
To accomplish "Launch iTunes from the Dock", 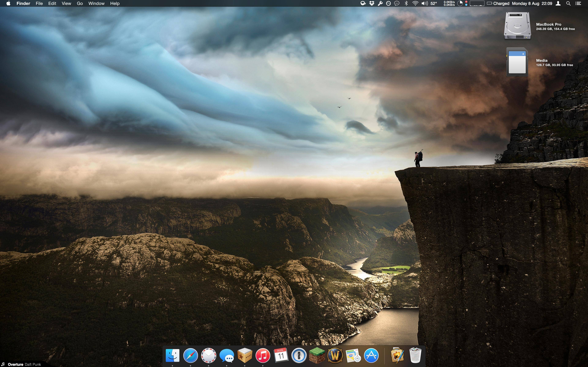I will click(263, 355).
